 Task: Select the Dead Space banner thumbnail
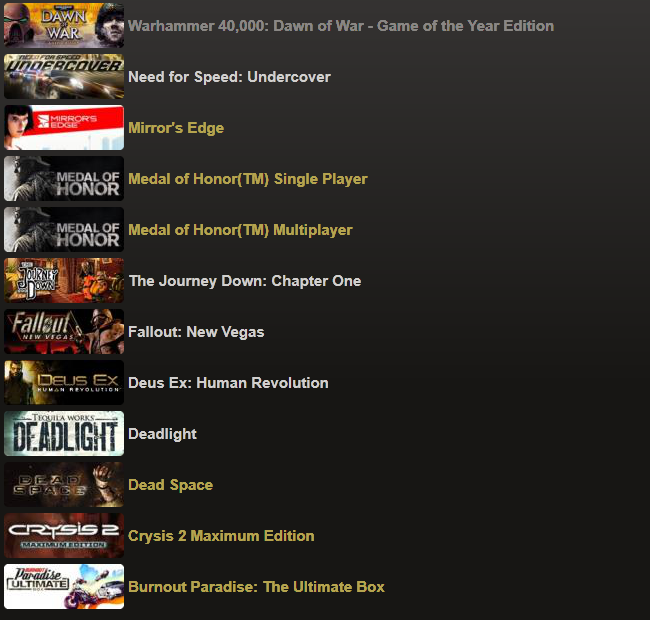(64, 484)
